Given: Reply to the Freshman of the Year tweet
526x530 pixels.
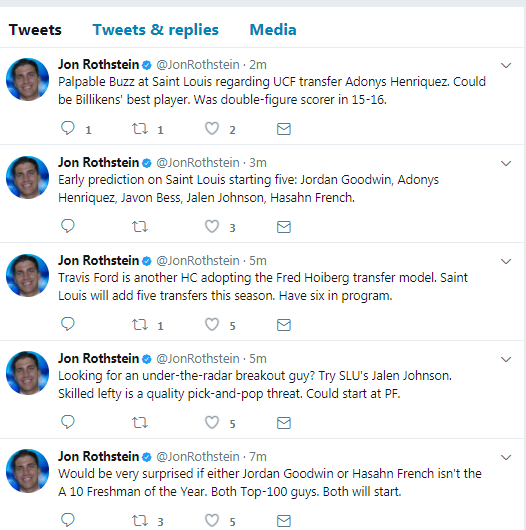Looking at the screenshot, I should pyautogui.click(x=68, y=520).
